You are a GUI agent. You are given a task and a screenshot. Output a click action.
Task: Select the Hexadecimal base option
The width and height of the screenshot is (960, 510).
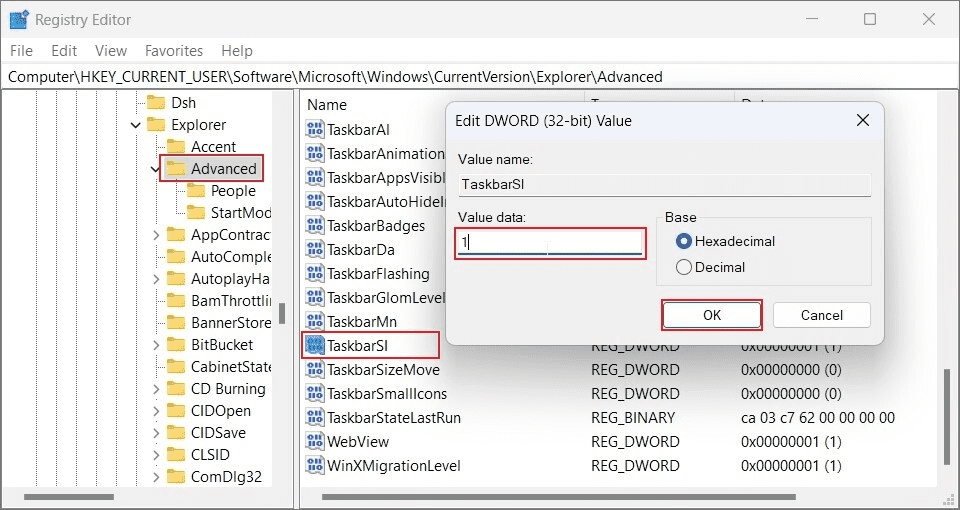point(683,241)
